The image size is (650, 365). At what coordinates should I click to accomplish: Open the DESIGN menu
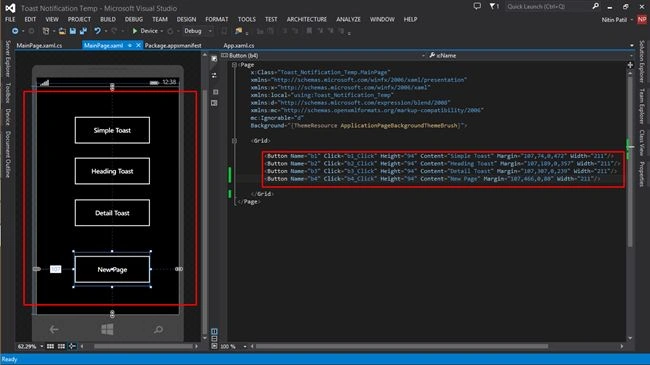186,19
